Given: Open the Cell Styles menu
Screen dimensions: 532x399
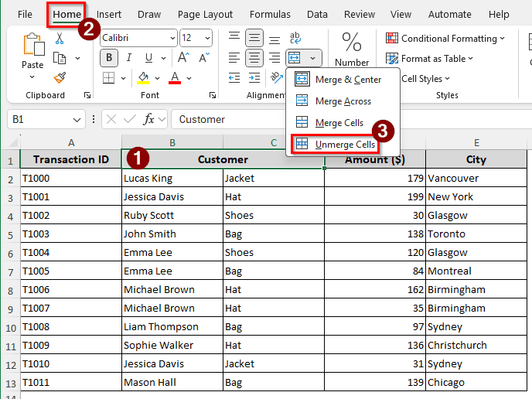Looking at the screenshot, I should tap(425, 79).
